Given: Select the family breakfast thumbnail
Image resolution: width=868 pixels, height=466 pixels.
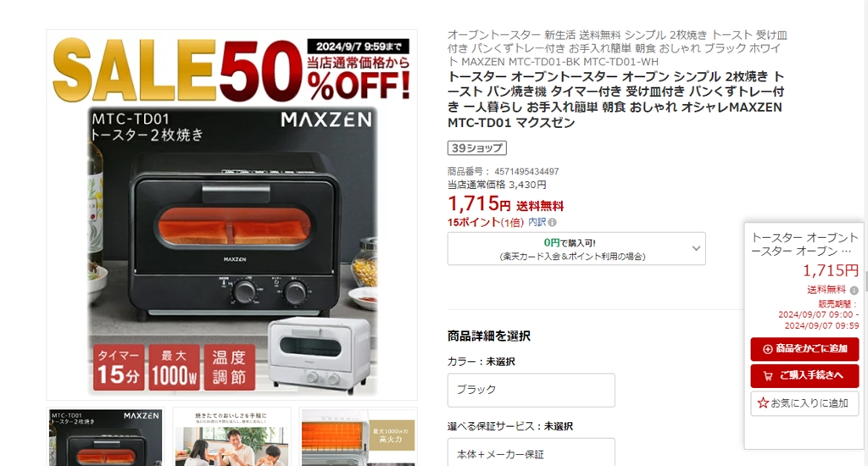Looking at the screenshot, I should tap(231, 437).
